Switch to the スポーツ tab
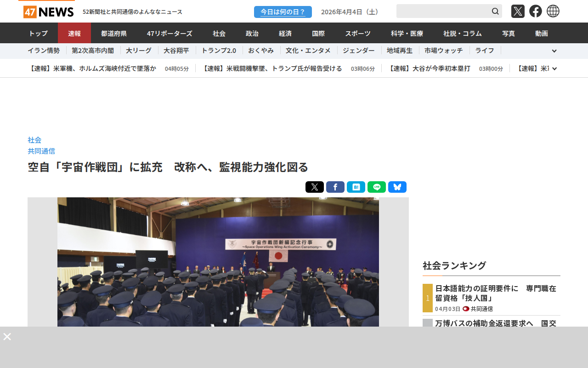The height and width of the screenshot is (368, 588). (358, 33)
